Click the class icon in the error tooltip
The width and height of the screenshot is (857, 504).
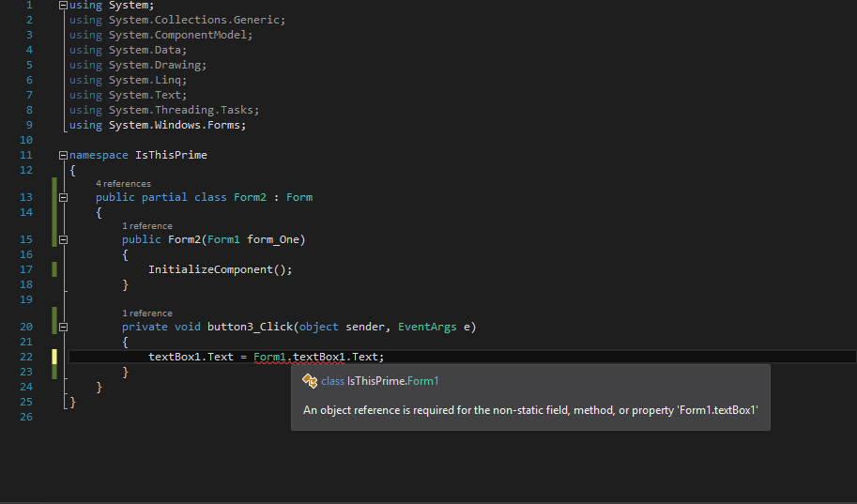tap(310, 381)
